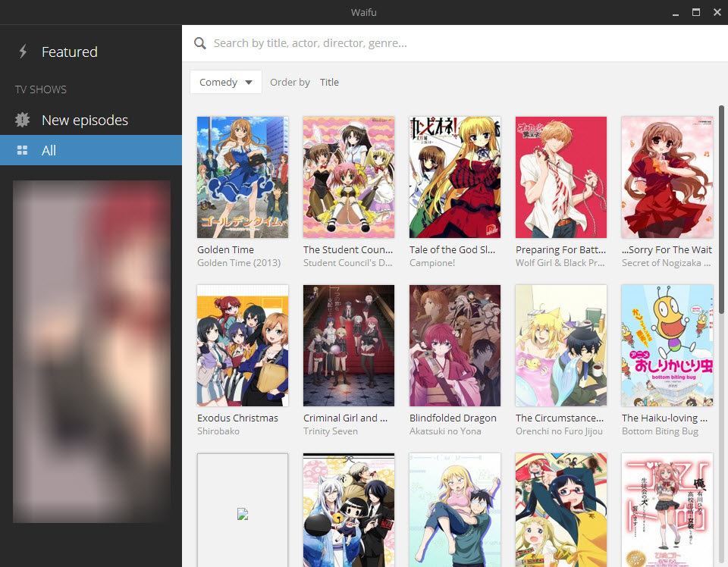
Task: Open The Student Council poster
Action: (x=349, y=177)
